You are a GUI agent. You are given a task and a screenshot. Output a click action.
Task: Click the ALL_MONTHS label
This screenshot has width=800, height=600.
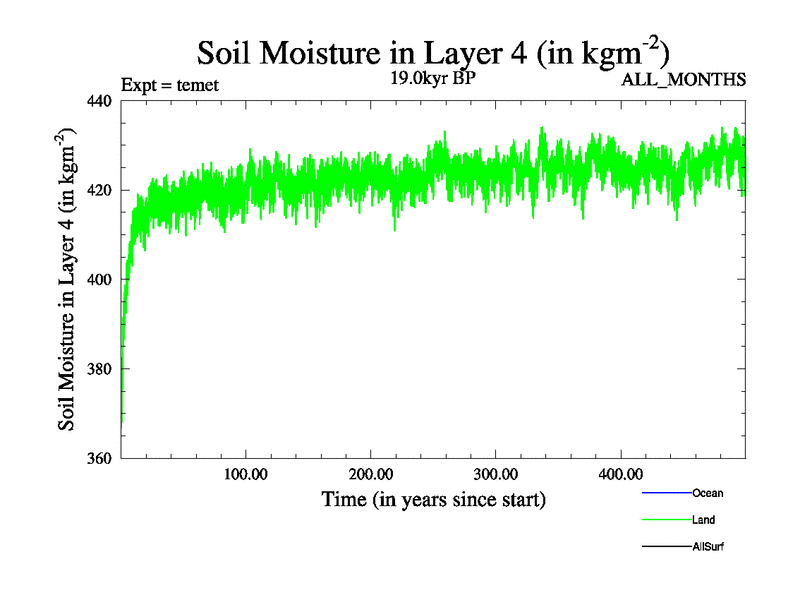click(684, 80)
